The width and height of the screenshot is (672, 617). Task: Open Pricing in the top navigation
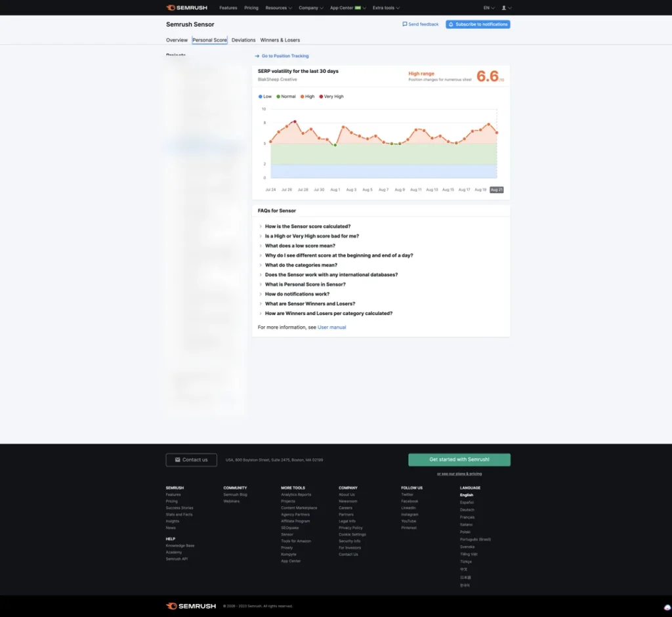[251, 8]
